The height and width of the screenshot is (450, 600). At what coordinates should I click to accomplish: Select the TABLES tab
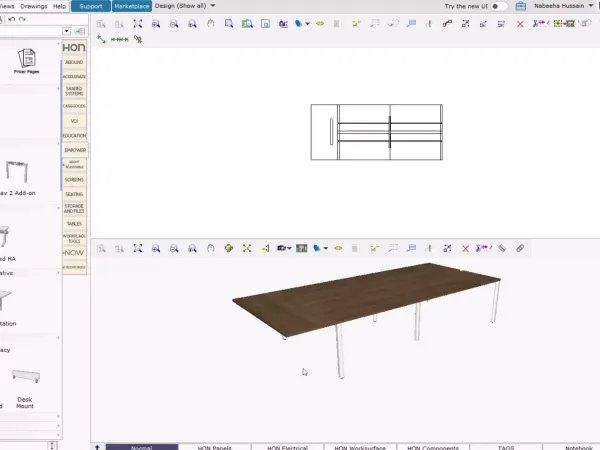coord(74,223)
